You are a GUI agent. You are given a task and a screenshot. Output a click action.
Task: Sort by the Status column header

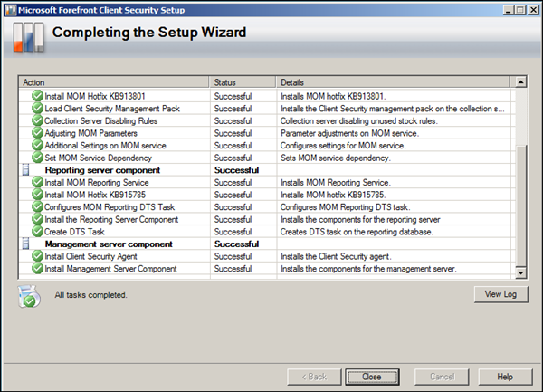pos(243,82)
